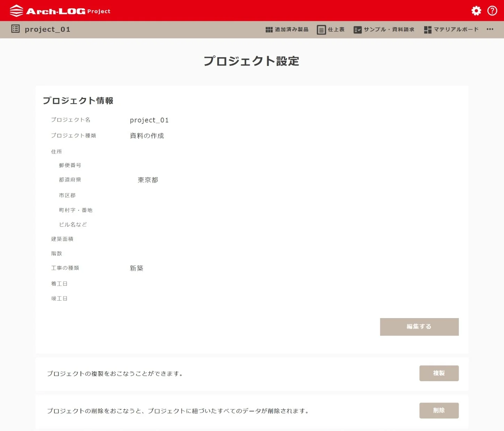504x431 pixels.
Task: Click the project list icon beside project_01
Action: pyautogui.click(x=15, y=29)
